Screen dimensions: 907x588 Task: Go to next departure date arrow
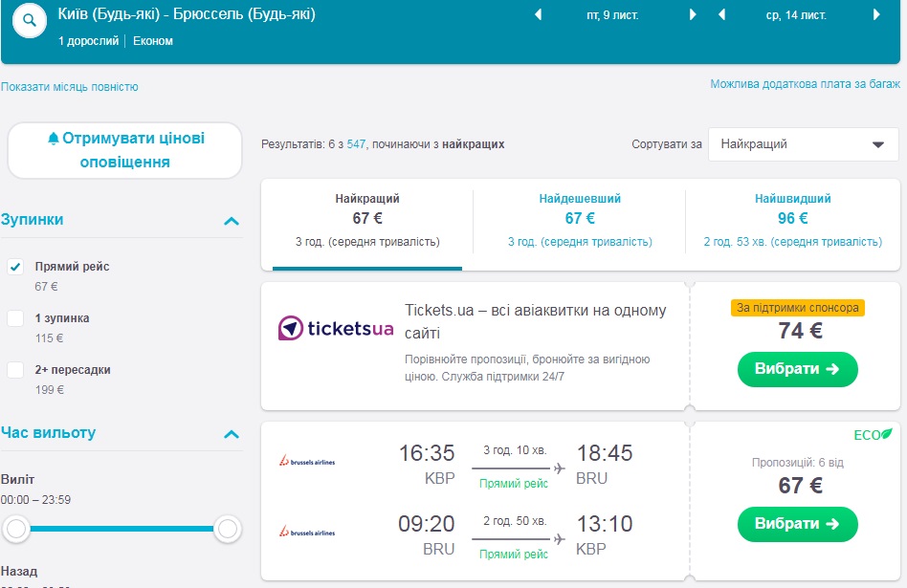point(693,15)
